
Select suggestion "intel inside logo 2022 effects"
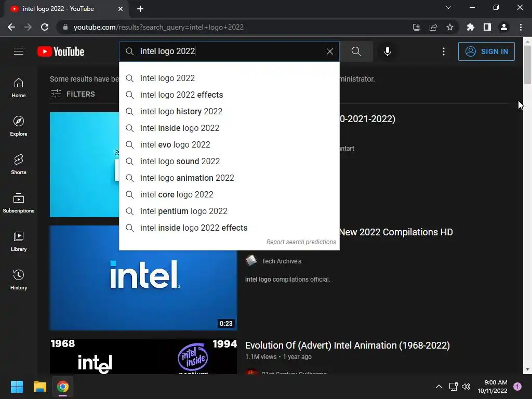pos(229,228)
